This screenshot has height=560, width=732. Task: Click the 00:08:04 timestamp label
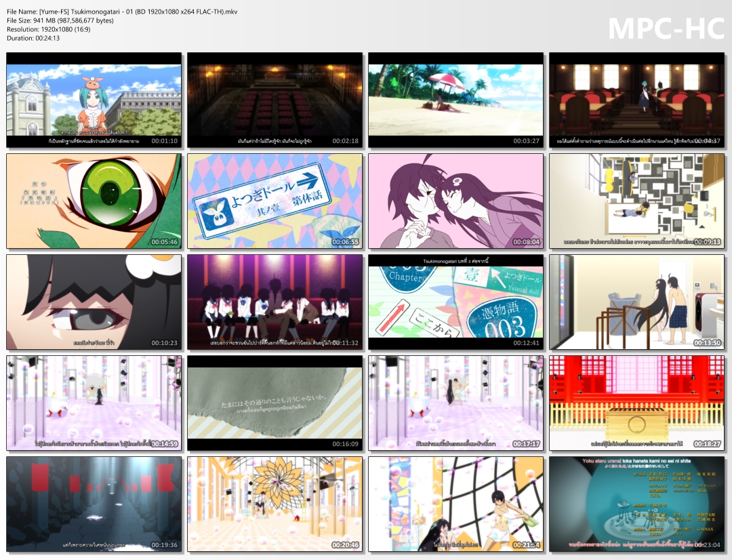(526, 242)
